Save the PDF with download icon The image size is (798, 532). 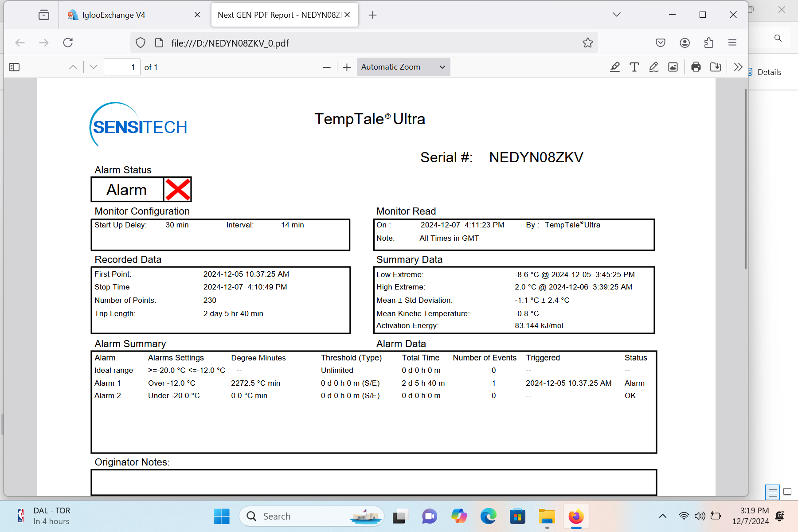coord(716,67)
